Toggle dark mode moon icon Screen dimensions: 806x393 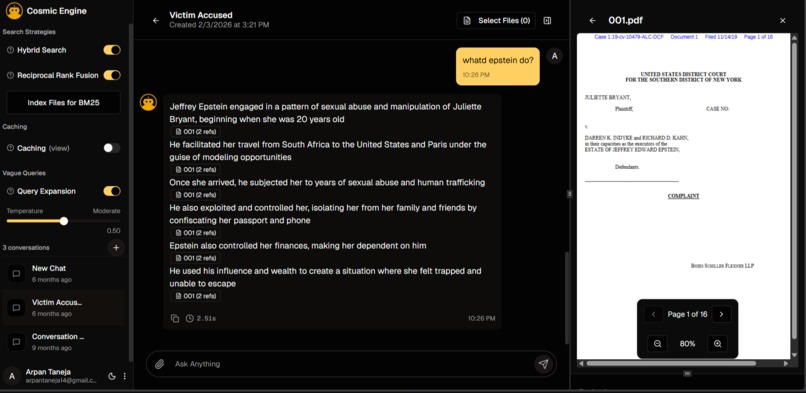[112, 376]
